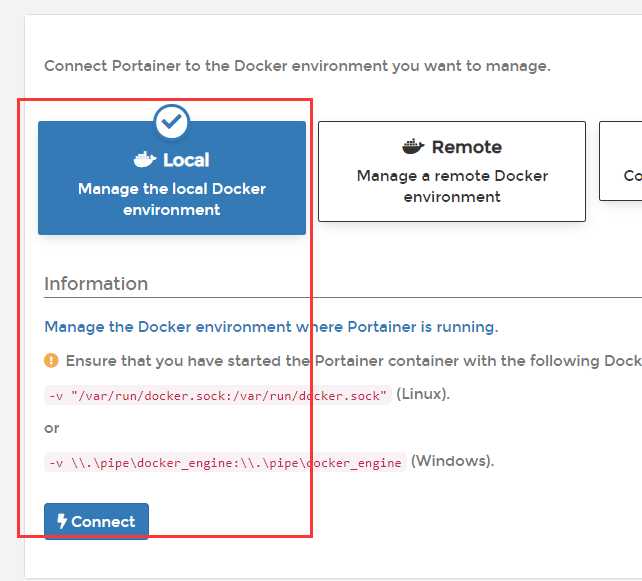Click the "(Linux)." label after the command
Screen dimensions: 642x581
tap(424, 394)
